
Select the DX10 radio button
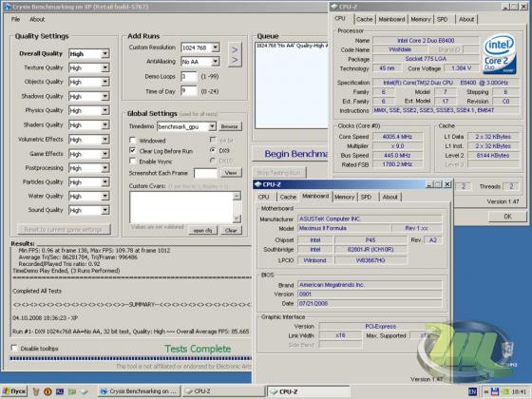coord(213,161)
